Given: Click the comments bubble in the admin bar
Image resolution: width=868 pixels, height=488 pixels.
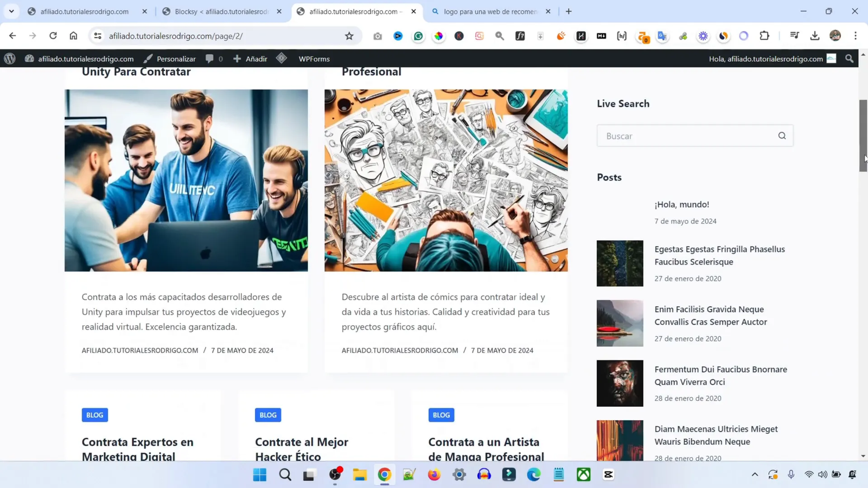Looking at the screenshot, I should [x=212, y=59].
